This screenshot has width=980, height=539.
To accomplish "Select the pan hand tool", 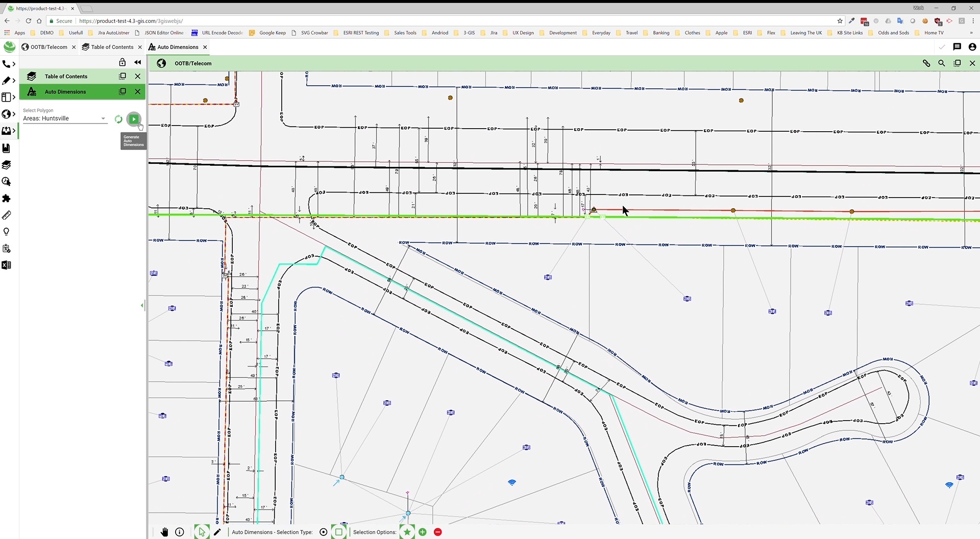I will tap(164, 532).
